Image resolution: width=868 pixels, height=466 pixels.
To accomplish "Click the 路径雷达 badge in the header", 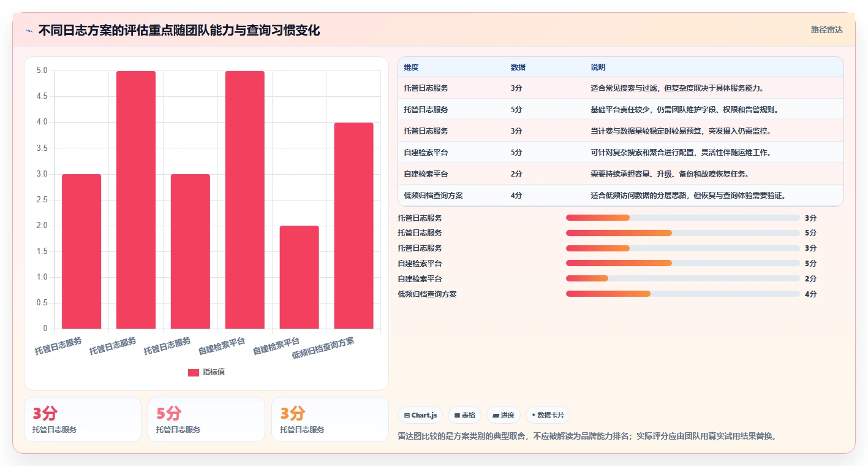I will [826, 29].
